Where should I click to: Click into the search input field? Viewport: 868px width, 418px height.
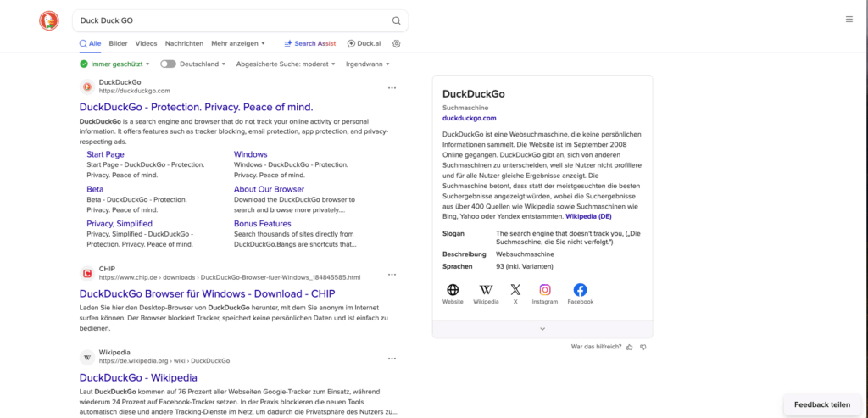point(229,20)
